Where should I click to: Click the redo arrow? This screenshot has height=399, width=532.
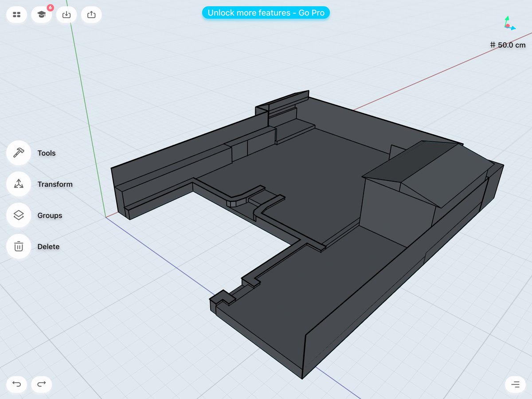(x=42, y=384)
